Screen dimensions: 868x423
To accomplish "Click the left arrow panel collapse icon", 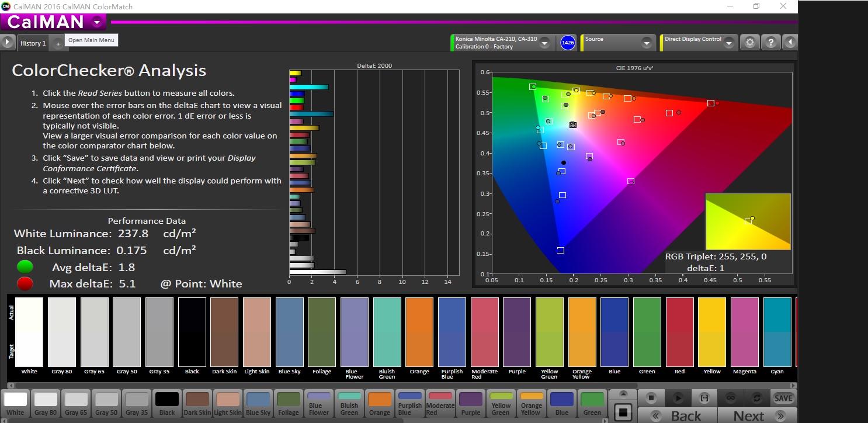I will tap(790, 43).
